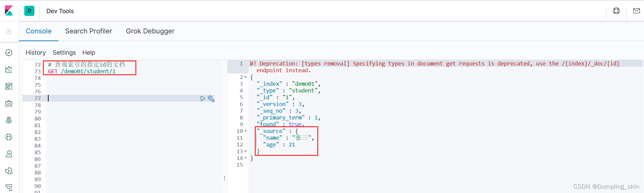
Task: Open the History menu
Action: (x=35, y=53)
